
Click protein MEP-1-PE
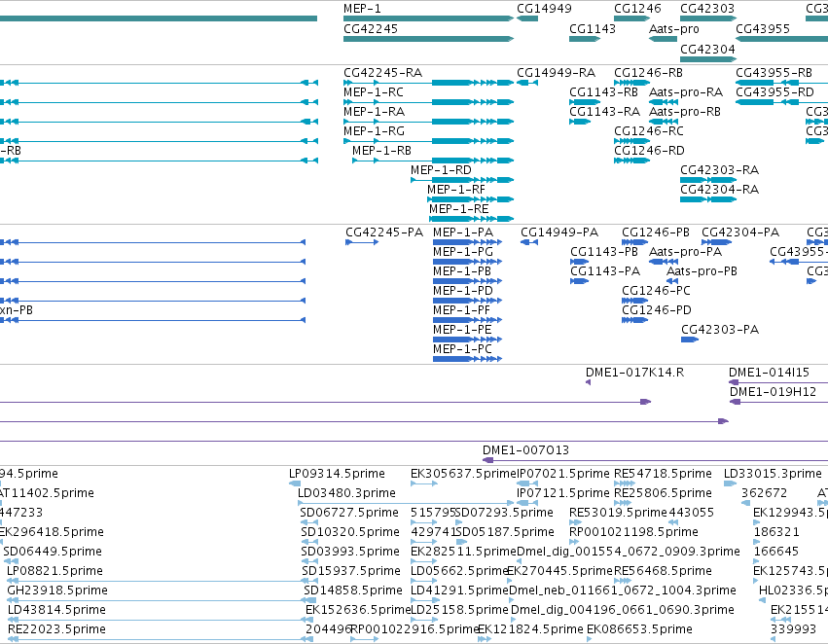[467, 340]
